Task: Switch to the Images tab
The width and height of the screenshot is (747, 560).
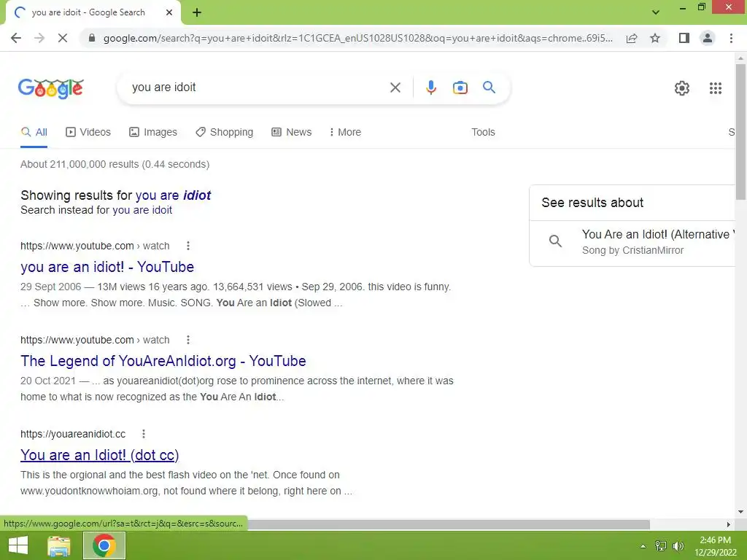Action: click(153, 133)
